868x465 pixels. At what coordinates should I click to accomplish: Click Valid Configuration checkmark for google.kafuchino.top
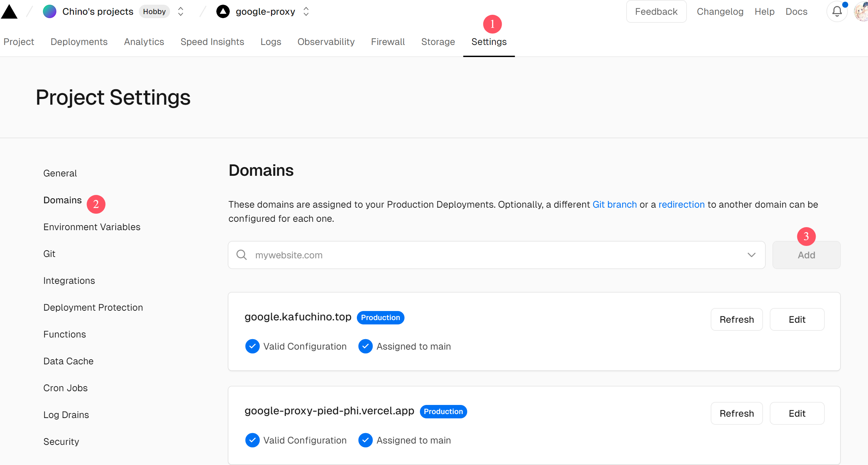pos(252,346)
